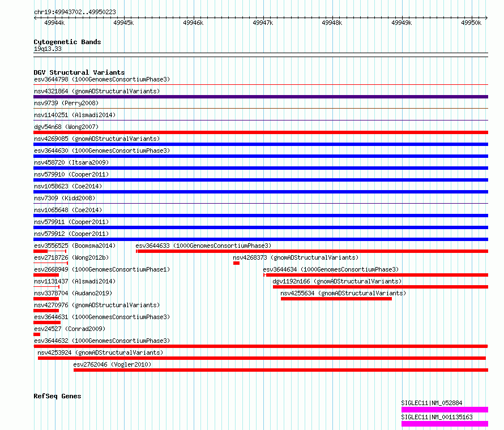Select esv3644634 variant label
Image resolution: width=504 pixels, height=430 pixels.
click(331, 269)
